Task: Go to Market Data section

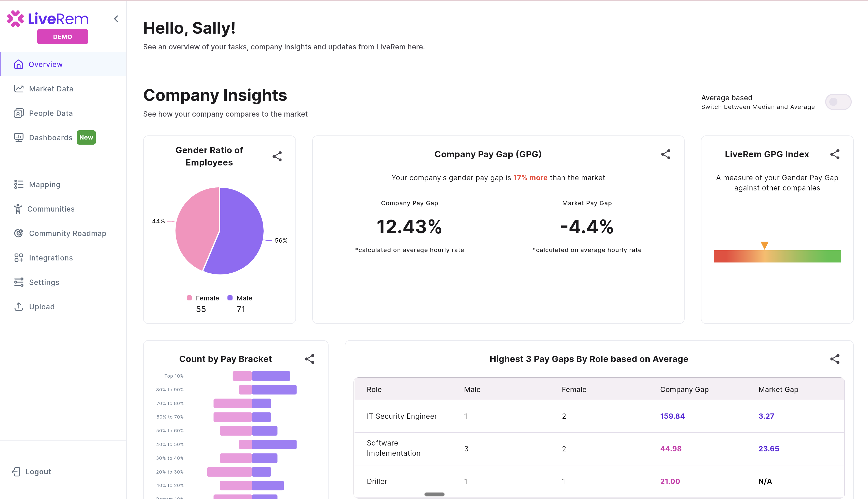Action: tap(51, 89)
